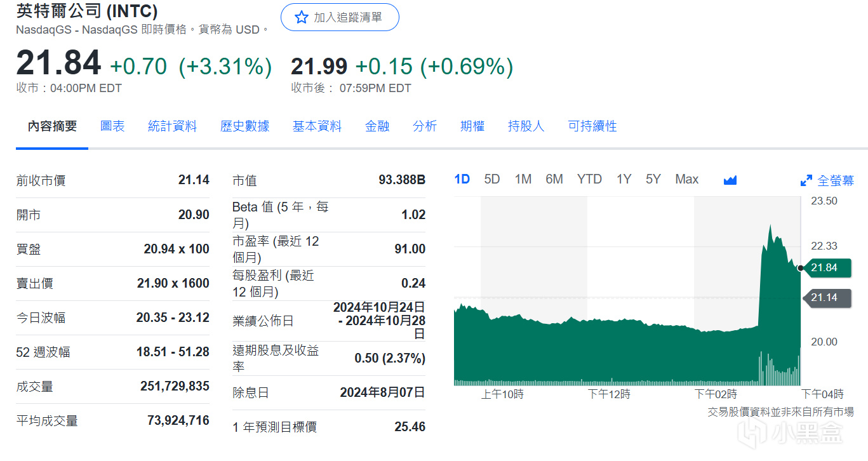The image size is (868, 461).
Task: Open the 金融 tab
Action: [377, 126]
